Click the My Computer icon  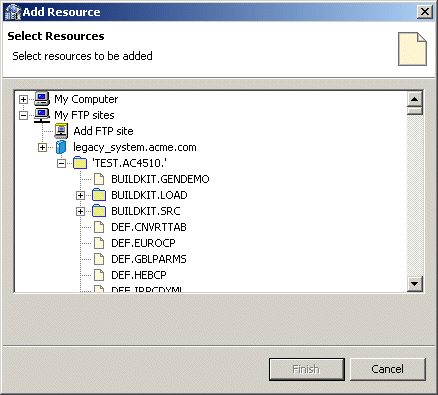point(42,99)
